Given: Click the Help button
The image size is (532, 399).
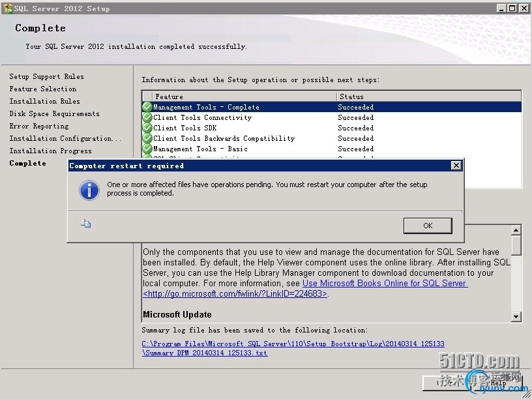Looking at the screenshot, I should pyautogui.click(x=498, y=383).
